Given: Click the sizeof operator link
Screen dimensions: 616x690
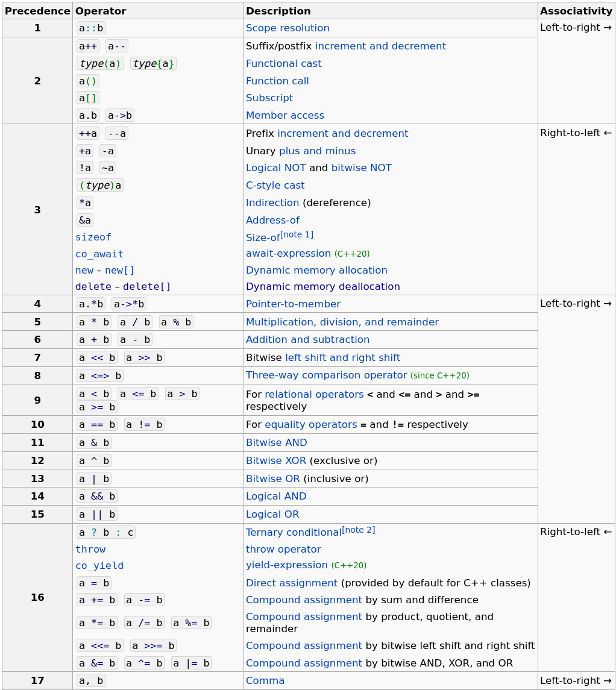Looking at the screenshot, I should coord(93,237).
